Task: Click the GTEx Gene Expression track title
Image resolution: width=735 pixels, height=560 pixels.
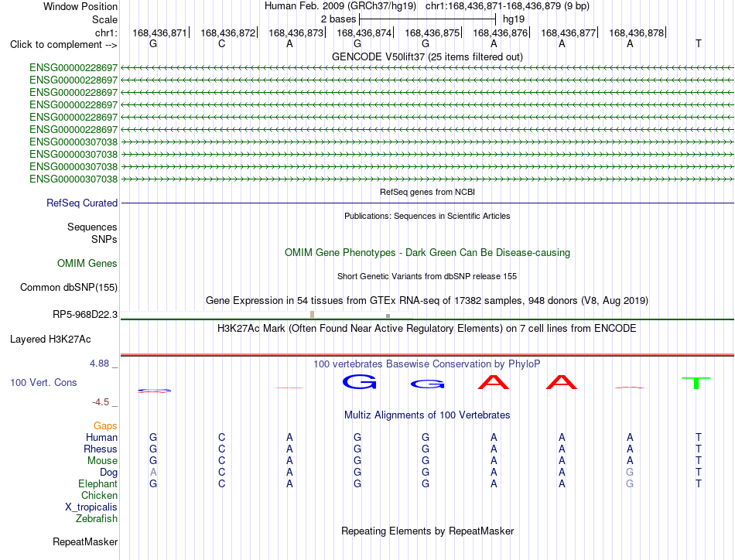Action: click(427, 300)
